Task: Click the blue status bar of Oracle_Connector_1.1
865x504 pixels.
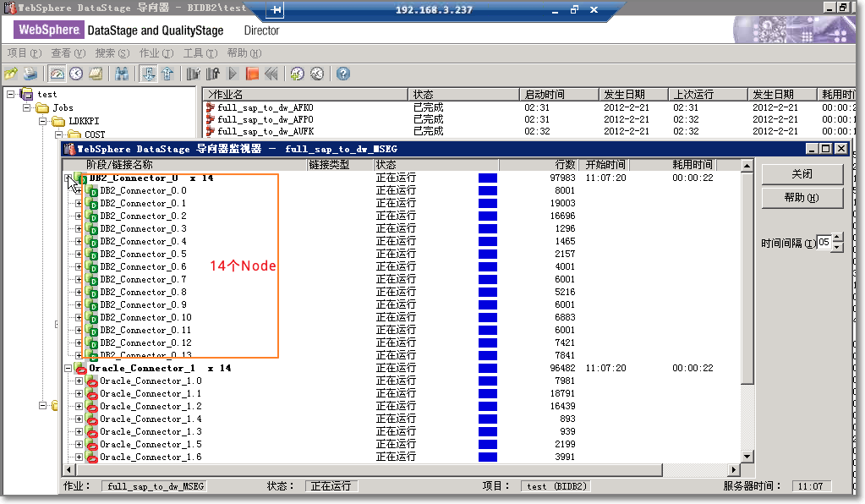Action: [x=488, y=394]
